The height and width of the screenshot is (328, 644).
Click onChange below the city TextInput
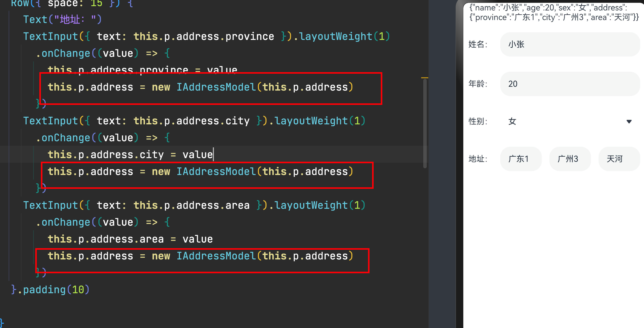tap(66, 138)
